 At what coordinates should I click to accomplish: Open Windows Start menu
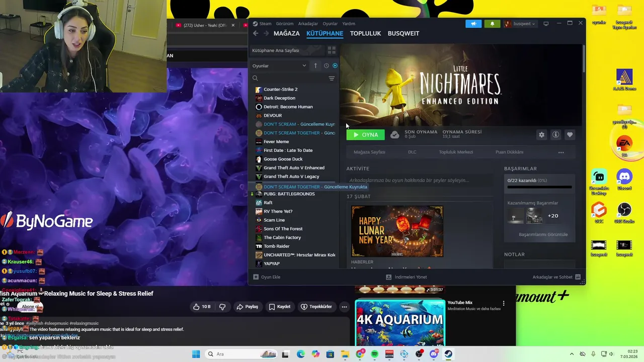[x=196, y=354]
